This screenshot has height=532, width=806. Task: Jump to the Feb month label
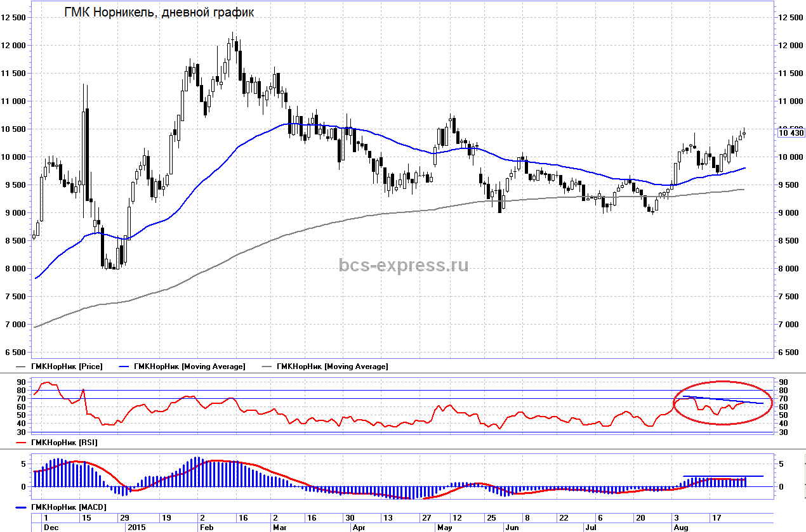[x=207, y=527]
